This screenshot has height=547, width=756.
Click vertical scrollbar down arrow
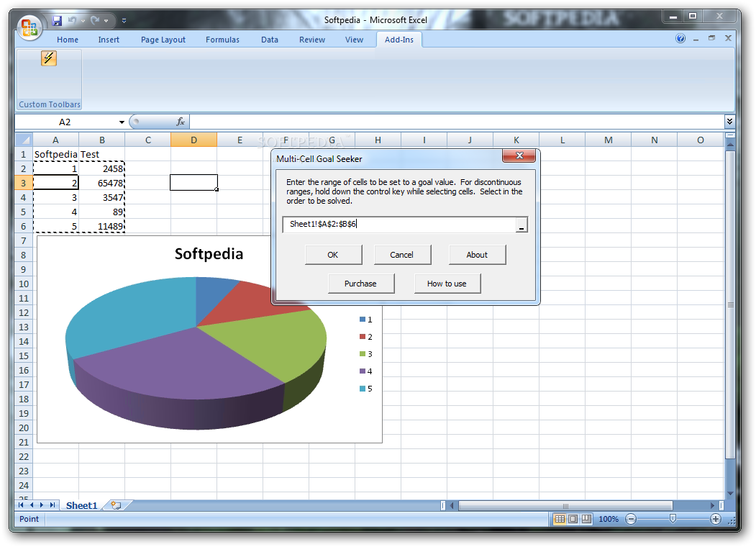click(x=730, y=493)
